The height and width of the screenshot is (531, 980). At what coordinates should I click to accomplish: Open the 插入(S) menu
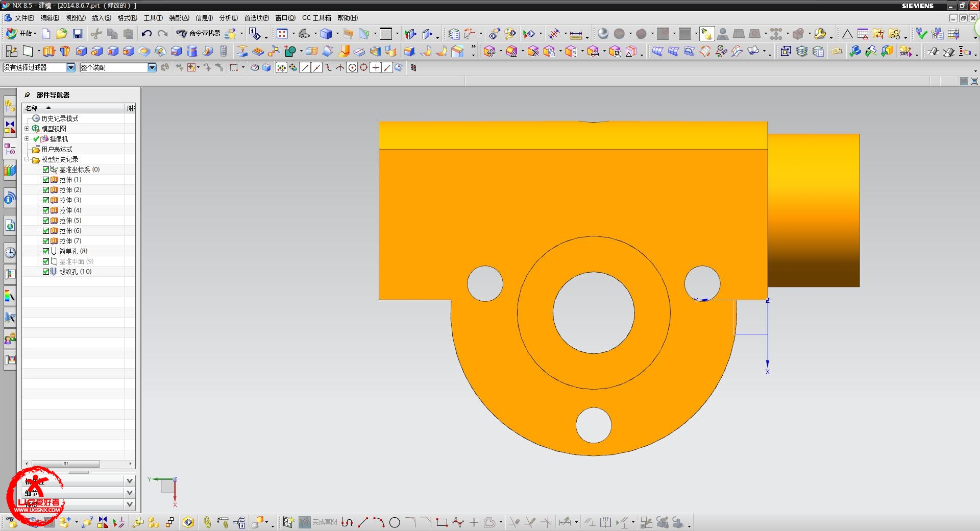point(102,18)
